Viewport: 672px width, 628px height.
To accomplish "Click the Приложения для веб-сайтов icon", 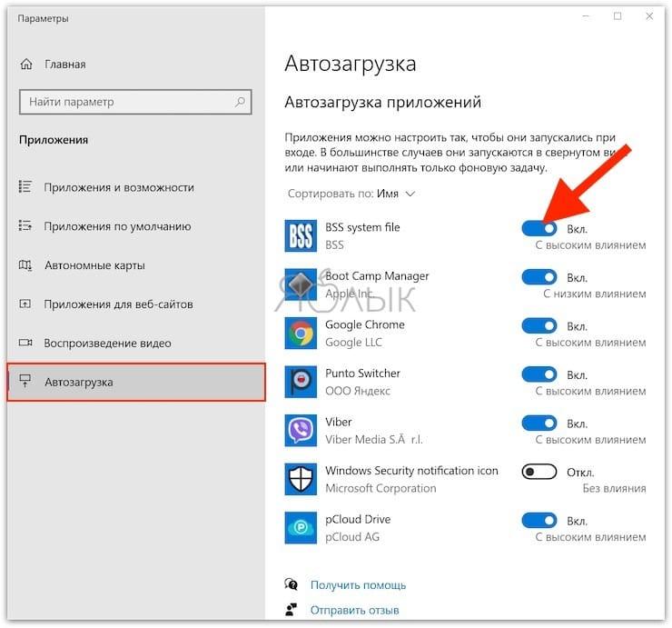I will coord(25,304).
